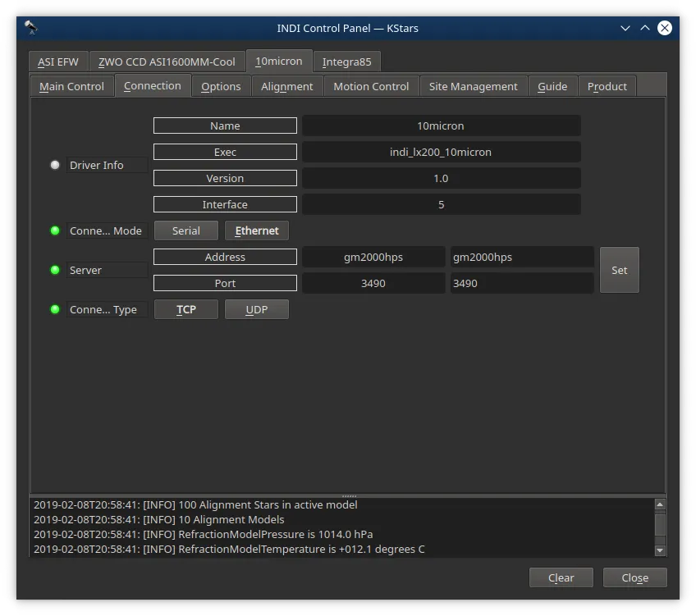Viewport: 696px width, 616px height.
Task: Go to the Main Control tab
Action: click(x=71, y=86)
